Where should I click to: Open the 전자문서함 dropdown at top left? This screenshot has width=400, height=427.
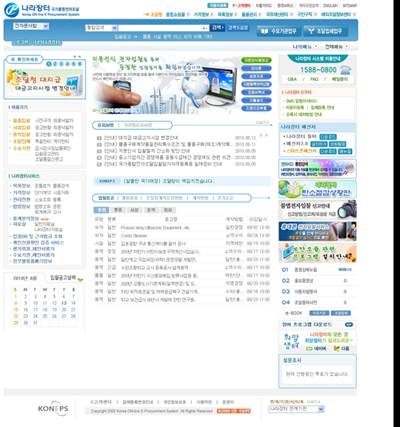point(31,26)
